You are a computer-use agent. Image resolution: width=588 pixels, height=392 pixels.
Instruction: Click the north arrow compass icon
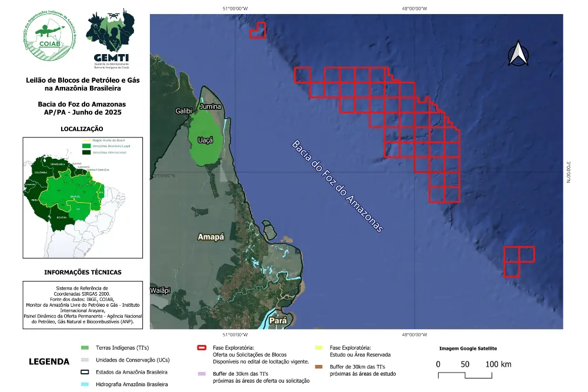coord(519,53)
